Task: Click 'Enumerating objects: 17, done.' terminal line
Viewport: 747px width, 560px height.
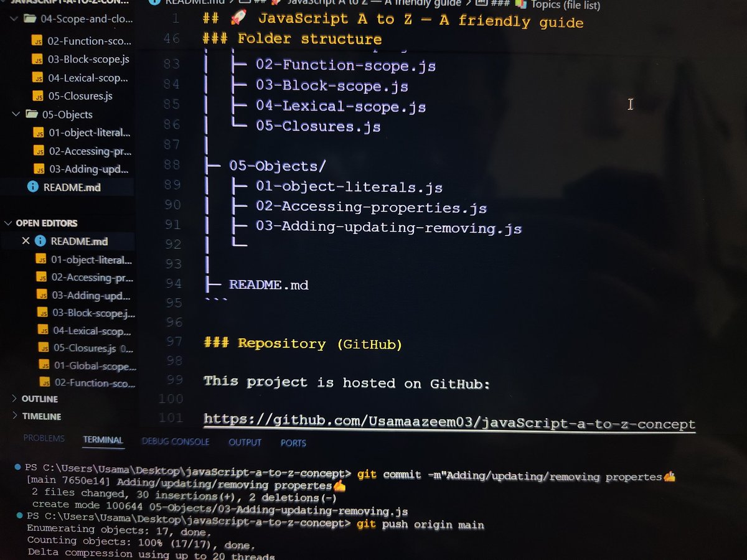Action: [119, 530]
